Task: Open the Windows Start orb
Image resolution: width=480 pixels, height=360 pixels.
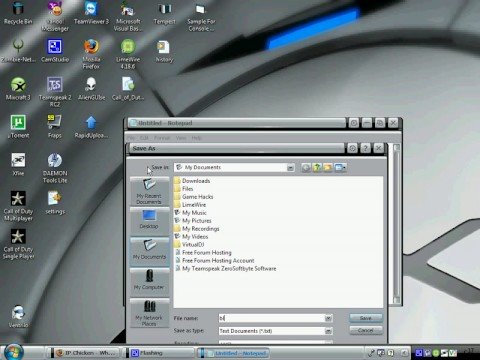Action: [x=13, y=352]
